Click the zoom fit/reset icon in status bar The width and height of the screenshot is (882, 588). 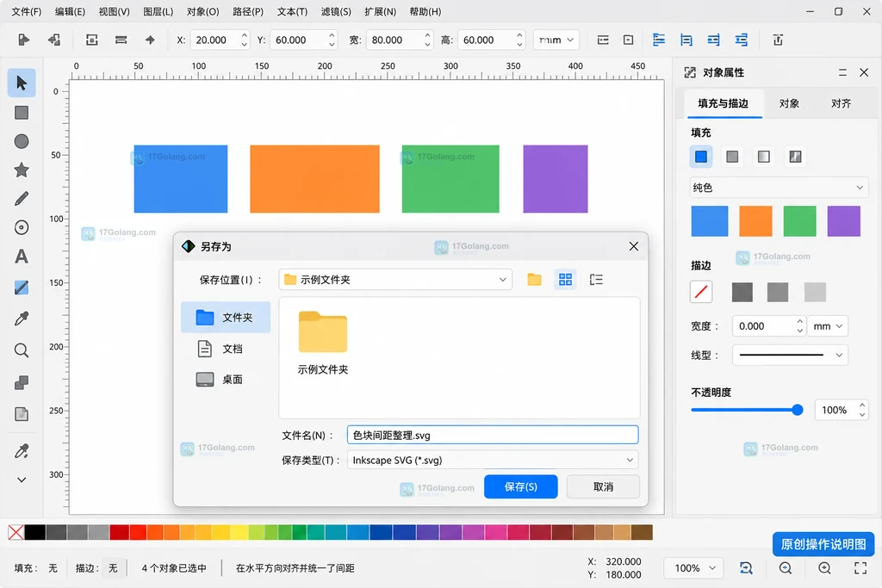tap(746, 567)
